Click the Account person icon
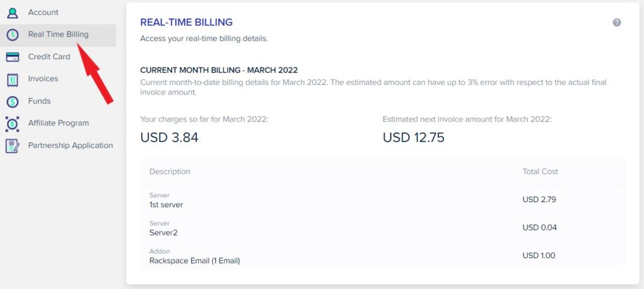This screenshot has height=289, width=644. (13, 13)
